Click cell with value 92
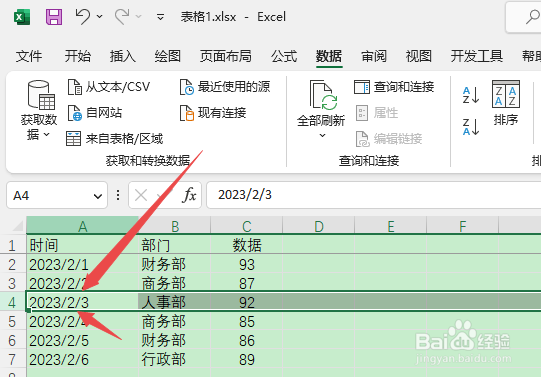 247,302
